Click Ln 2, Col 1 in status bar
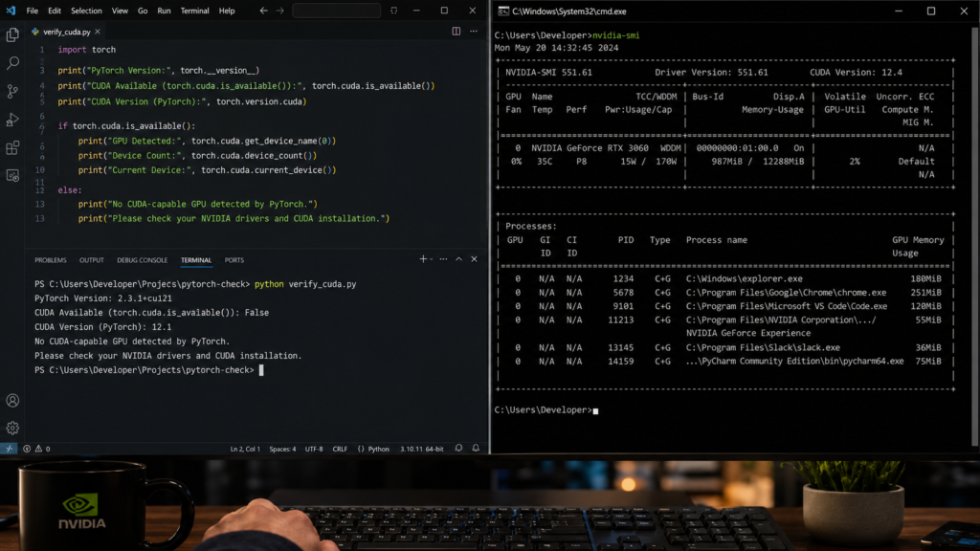 pos(245,449)
